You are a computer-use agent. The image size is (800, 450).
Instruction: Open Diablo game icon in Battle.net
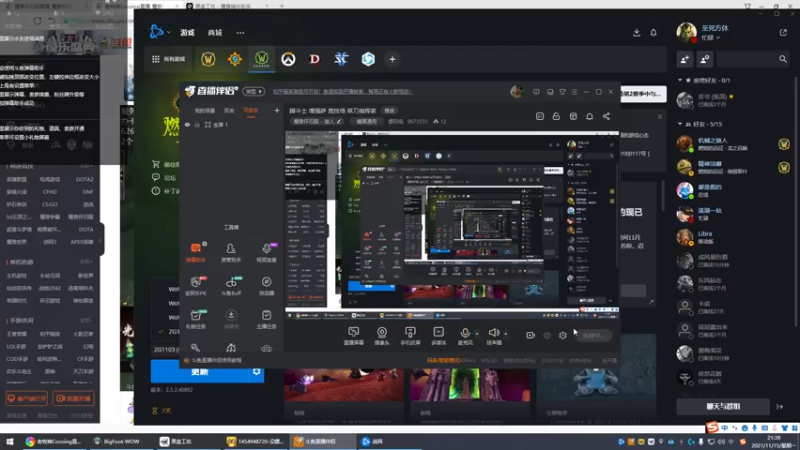coord(315,59)
